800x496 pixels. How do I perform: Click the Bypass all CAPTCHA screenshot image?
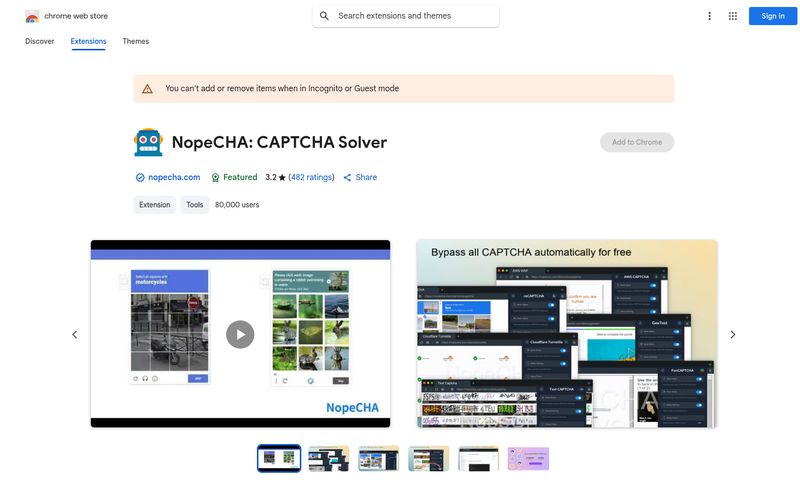[x=567, y=333]
